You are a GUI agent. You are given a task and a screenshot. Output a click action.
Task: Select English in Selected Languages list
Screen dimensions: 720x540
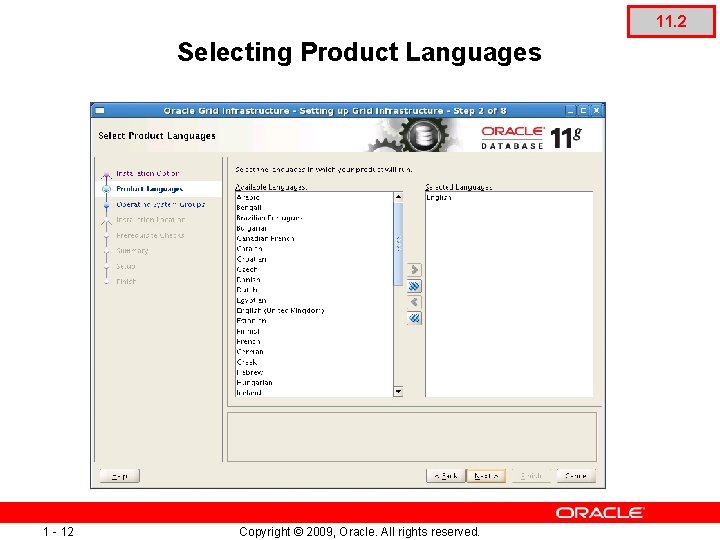(509, 197)
